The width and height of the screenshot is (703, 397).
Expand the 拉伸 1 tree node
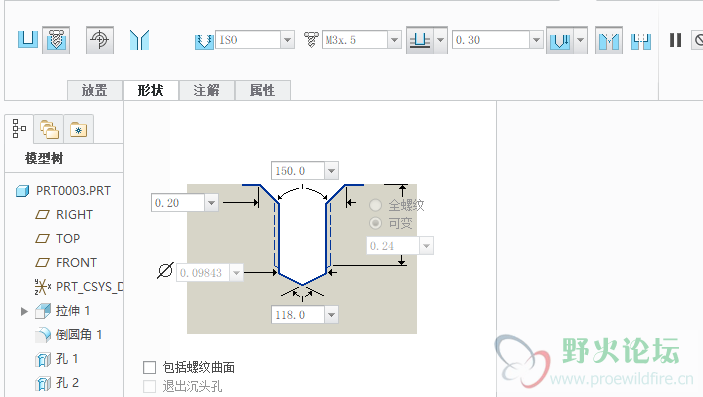click(24, 311)
